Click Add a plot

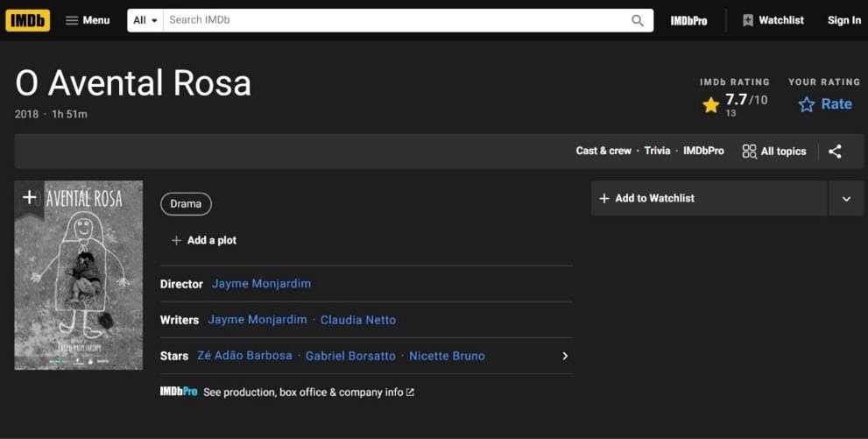coord(204,240)
